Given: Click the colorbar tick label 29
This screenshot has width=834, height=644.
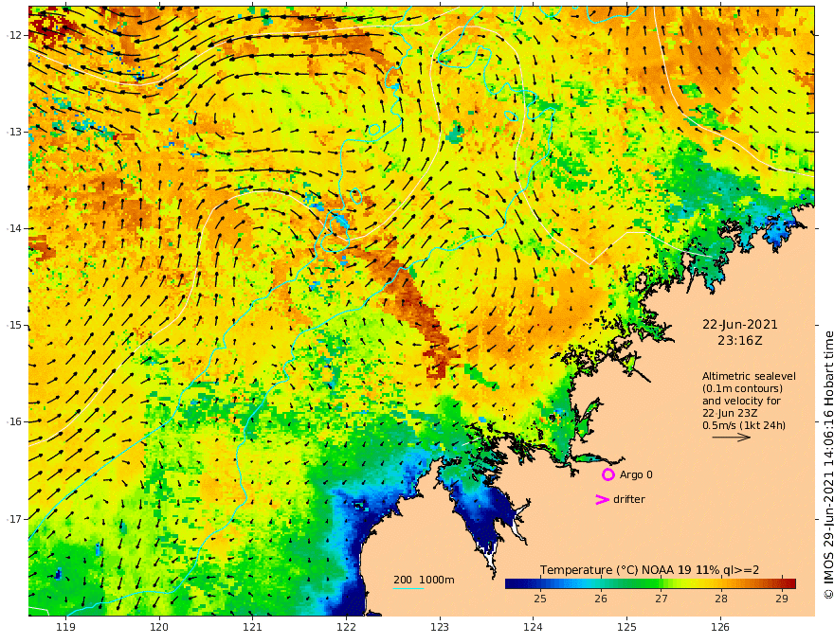Looking at the screenshot, I should coord(781,599).
